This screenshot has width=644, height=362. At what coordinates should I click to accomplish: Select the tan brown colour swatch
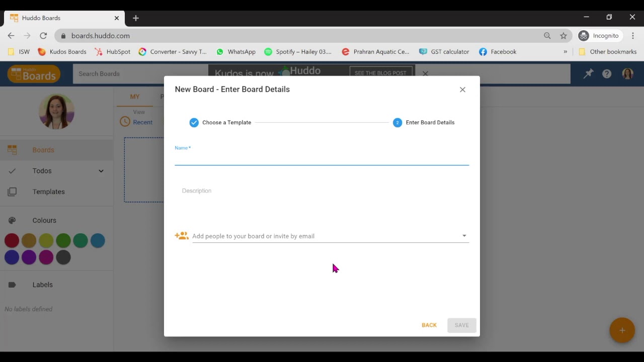[x=29, y=240]
